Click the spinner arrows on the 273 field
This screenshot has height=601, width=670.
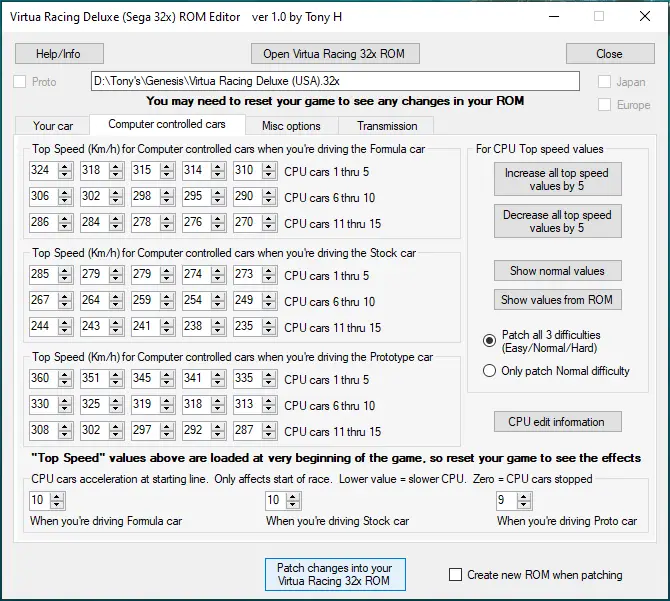pos(269,275)
